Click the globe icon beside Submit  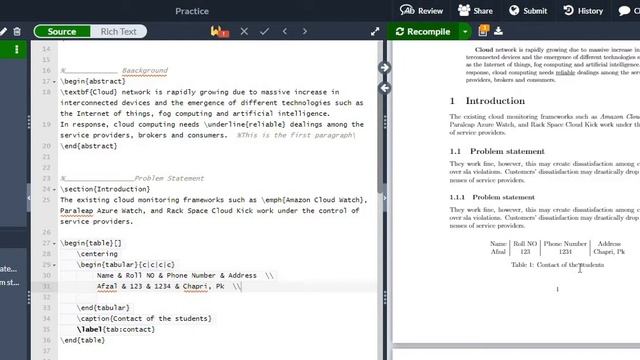514,10
